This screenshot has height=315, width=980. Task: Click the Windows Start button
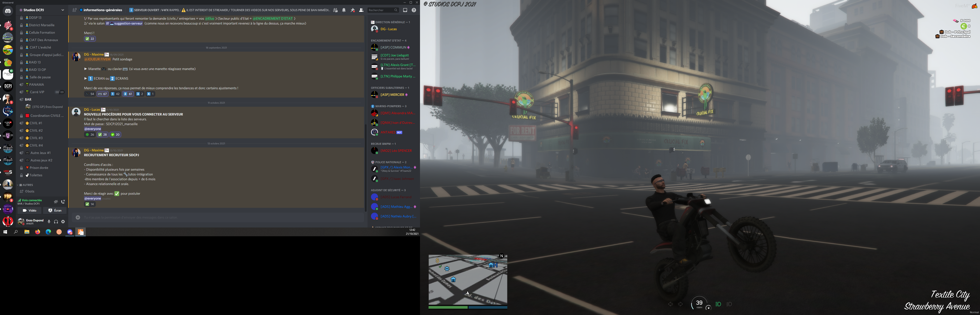click(x=5, y=232)
